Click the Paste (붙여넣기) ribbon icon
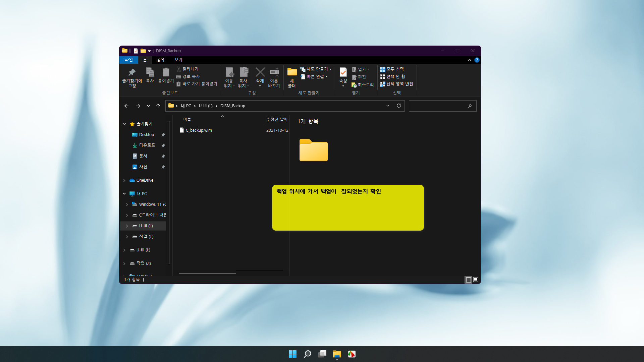Screen dimensions: 644x362 point(166,72)
